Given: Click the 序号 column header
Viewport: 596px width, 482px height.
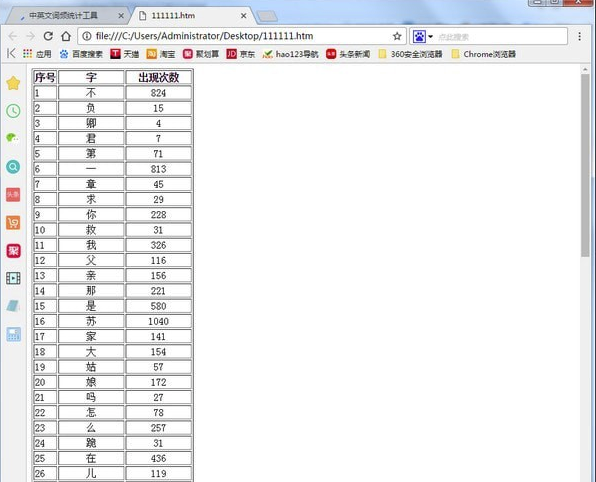Looking at the screenshot, I should (x=45, y=77).
